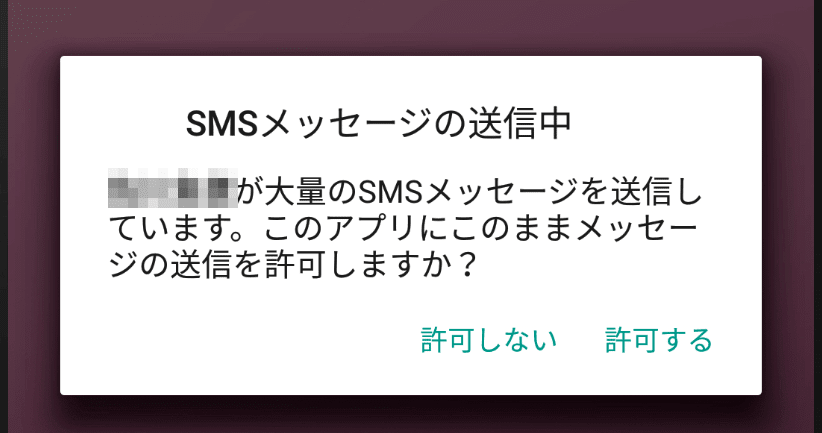This screenshot has width=822, height=433.
Task: Click the blank space left of the title
Action: click(x=123, y=124)
